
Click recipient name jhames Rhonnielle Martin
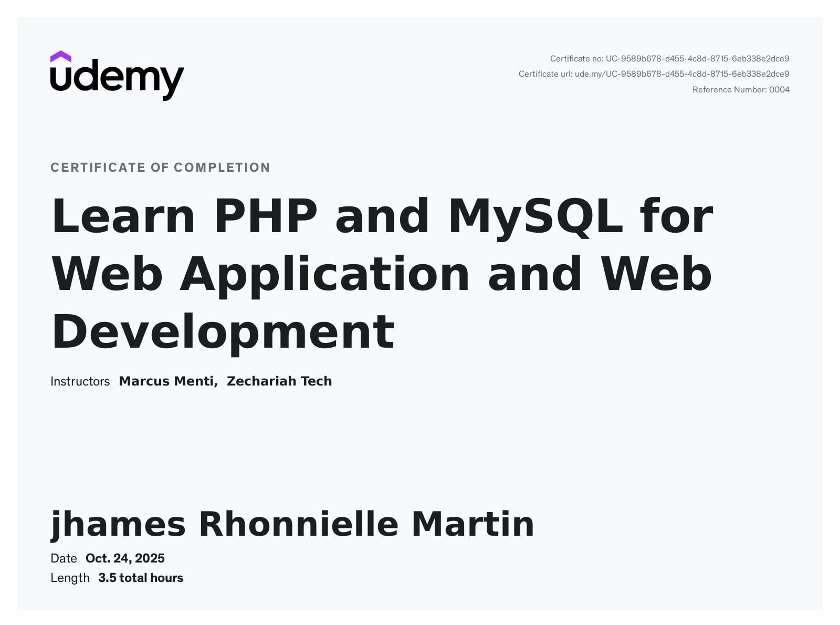[x=292, y=525]
